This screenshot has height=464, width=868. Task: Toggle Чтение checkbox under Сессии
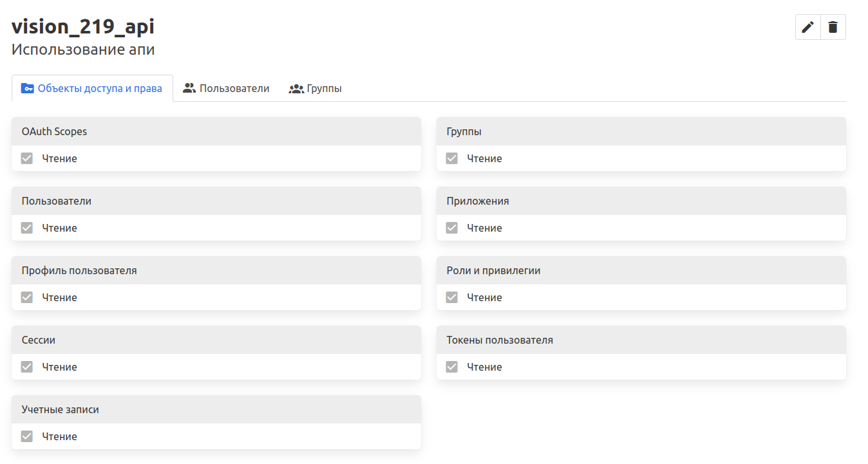[27, 367]
